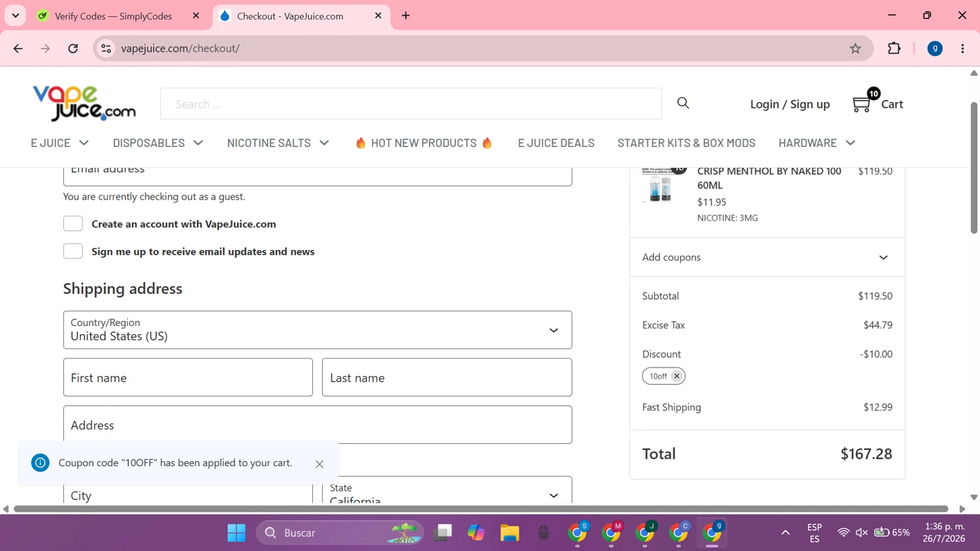Click the search magnifier icon
980x551 pixels.
click(x=683, y=103)
